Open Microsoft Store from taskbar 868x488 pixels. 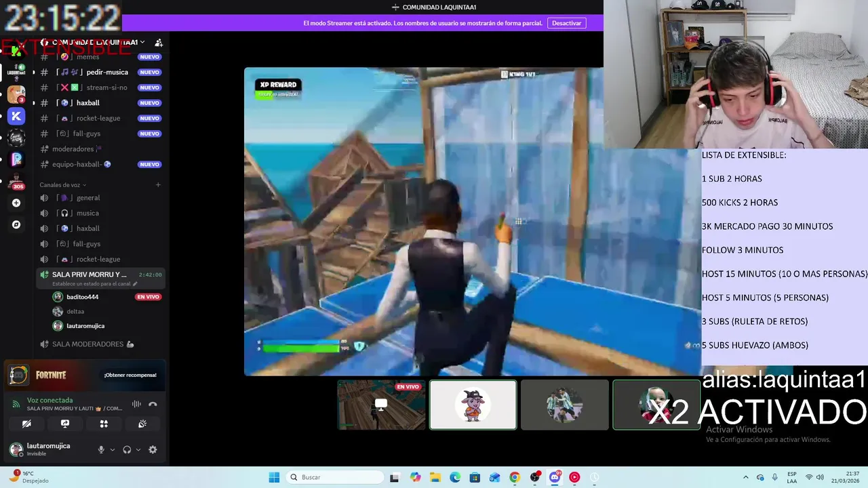point(475,477)
